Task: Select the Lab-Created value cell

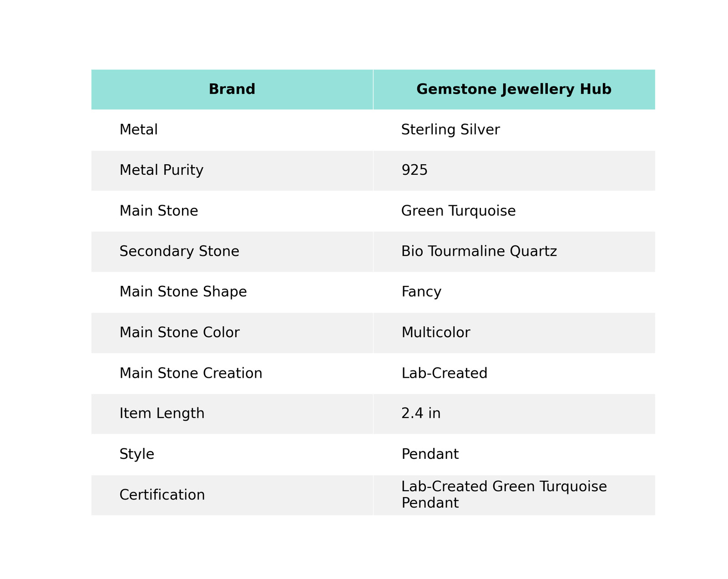Action: [x=514, y=373]
